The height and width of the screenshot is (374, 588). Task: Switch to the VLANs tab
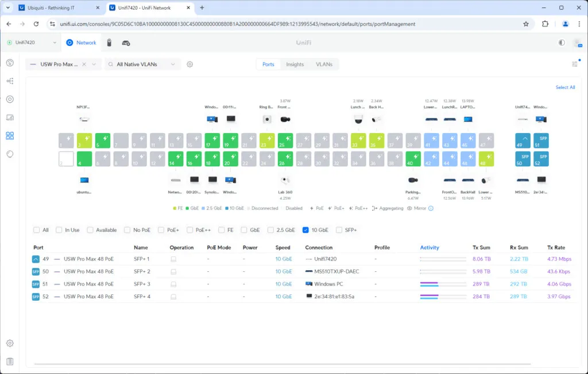(x=324, y=64)
